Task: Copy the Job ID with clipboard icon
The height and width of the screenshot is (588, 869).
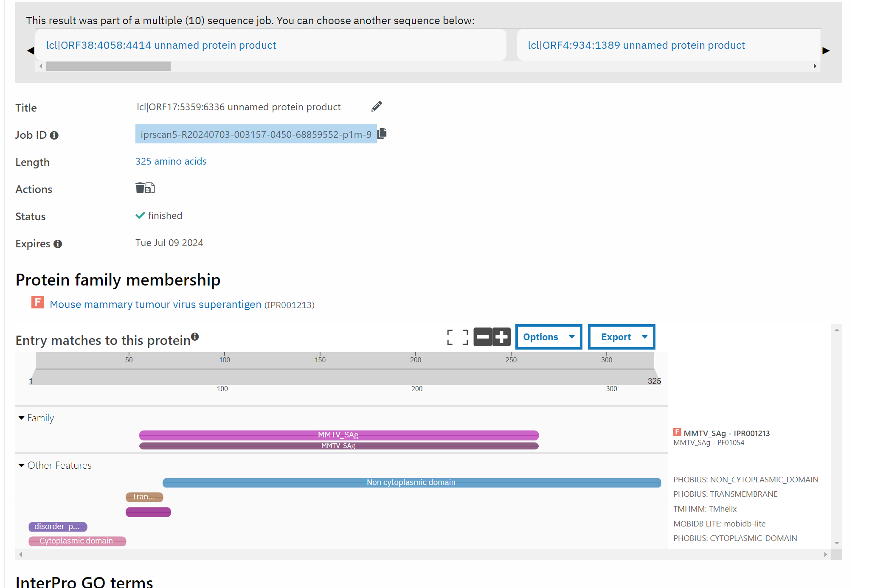Action: click(x=382, y=133)
